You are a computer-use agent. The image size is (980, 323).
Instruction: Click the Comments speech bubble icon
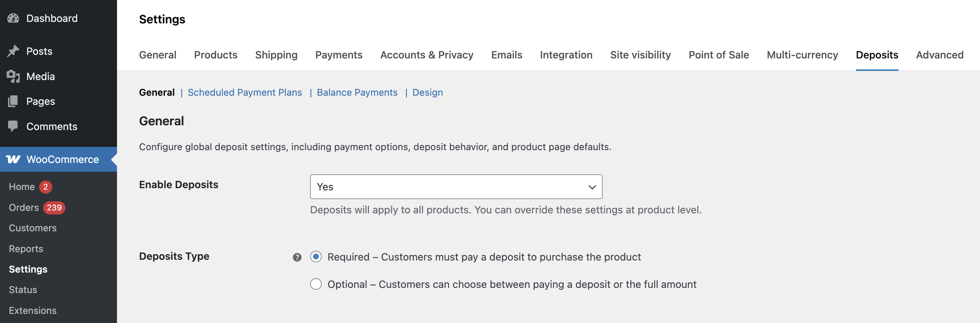tap(13, 126)
